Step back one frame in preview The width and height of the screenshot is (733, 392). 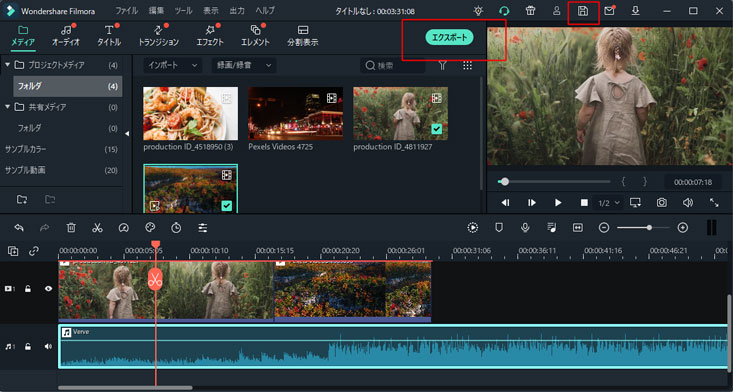[x=505, y=202]
